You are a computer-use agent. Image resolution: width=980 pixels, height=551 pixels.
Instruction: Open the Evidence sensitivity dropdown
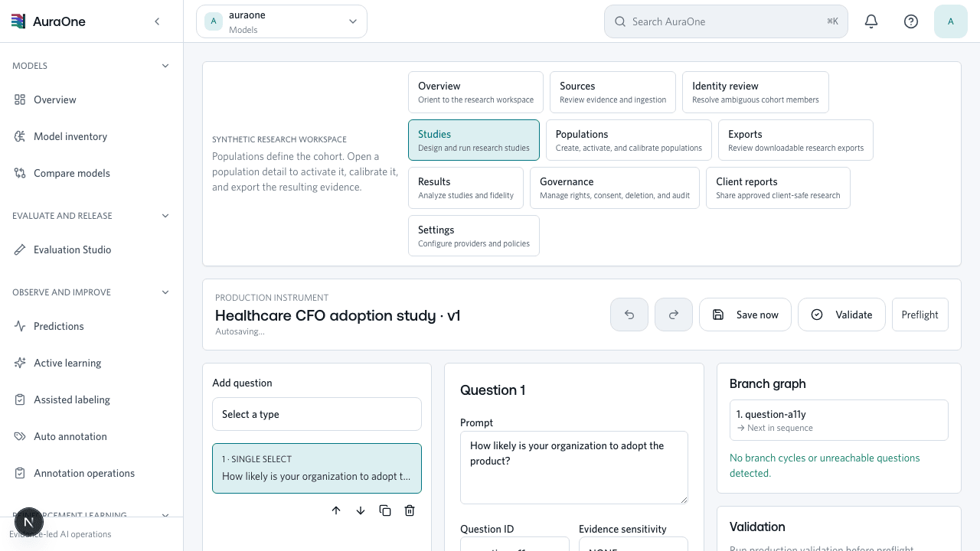click(x=633, y=544)
